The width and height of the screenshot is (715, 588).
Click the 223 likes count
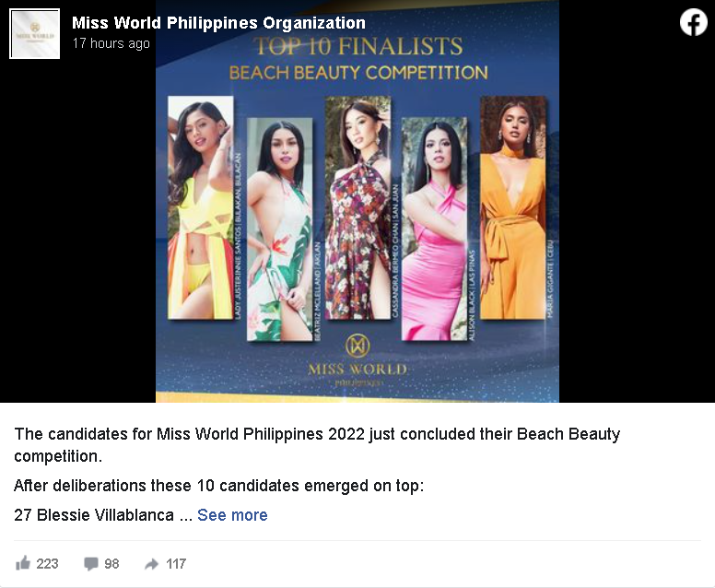(47, 564)
